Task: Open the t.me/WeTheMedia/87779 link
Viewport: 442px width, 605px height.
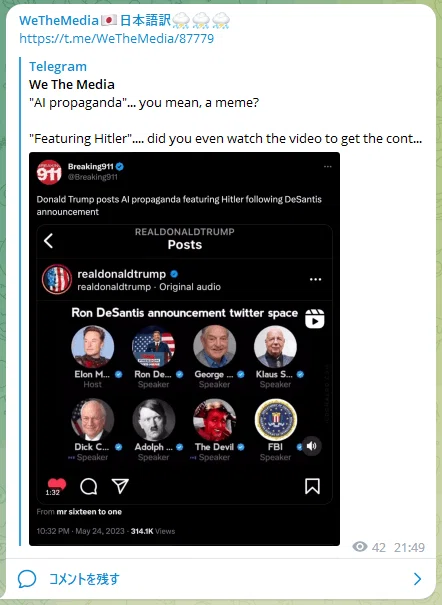Action: [x=116, y=39]
